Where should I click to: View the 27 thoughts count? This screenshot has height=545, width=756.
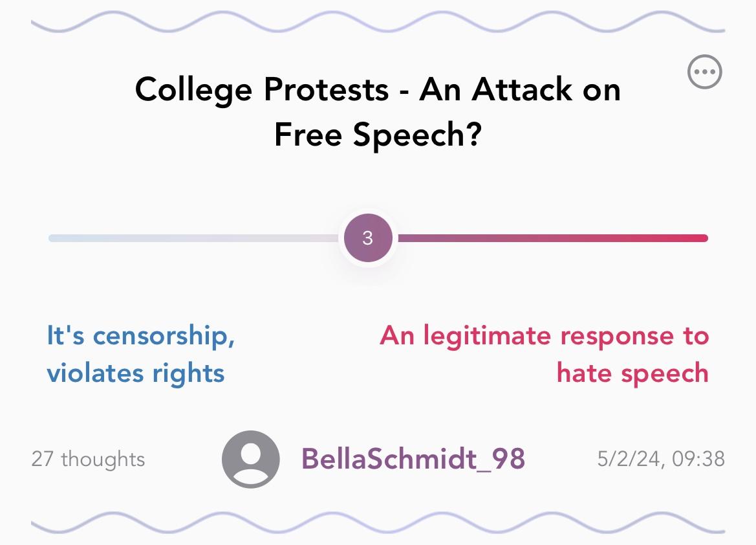[x=88, y=459]
